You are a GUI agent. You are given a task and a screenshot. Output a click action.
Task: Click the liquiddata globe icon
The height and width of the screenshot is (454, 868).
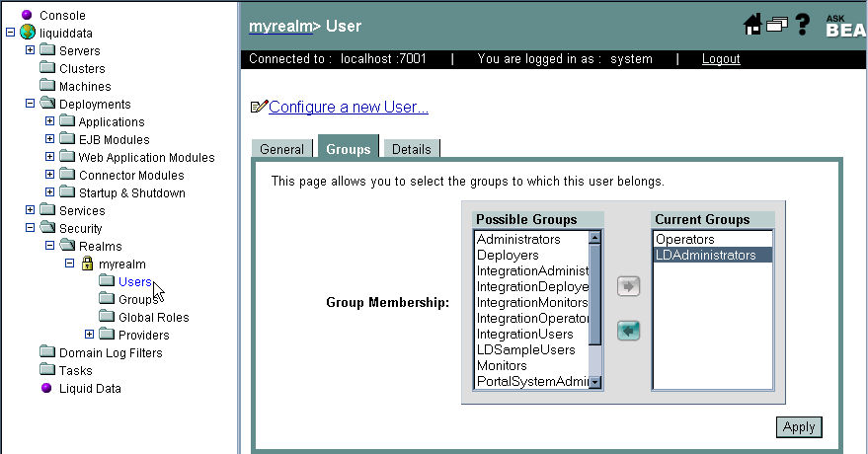pos(28,32)
